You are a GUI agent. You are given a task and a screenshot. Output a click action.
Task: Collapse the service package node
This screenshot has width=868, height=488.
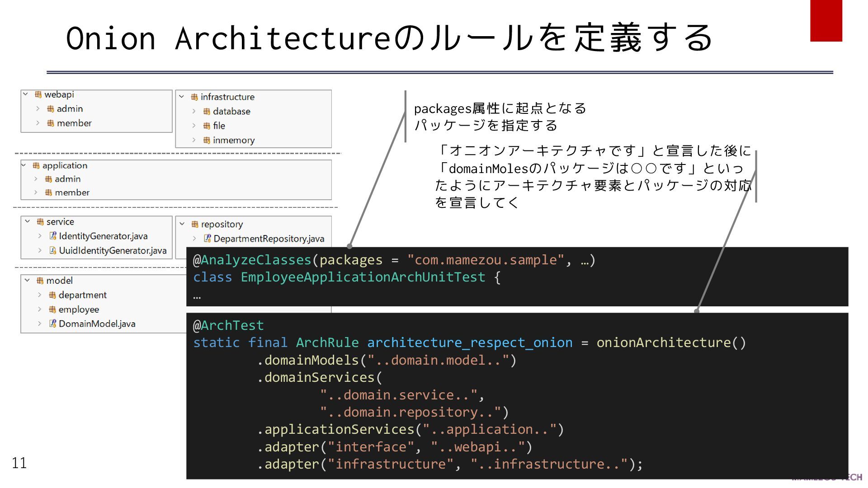(x=28, y=221)
